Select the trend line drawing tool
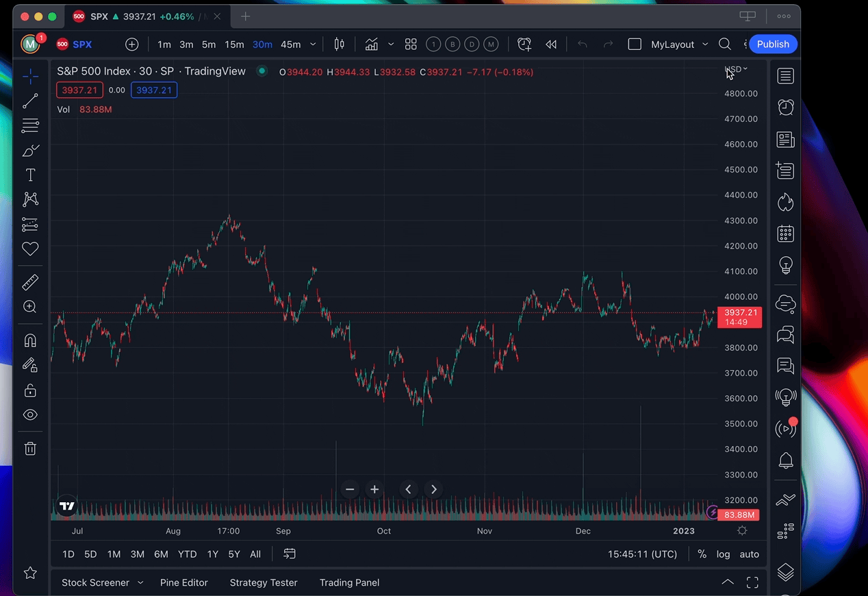 click(30, 101)
